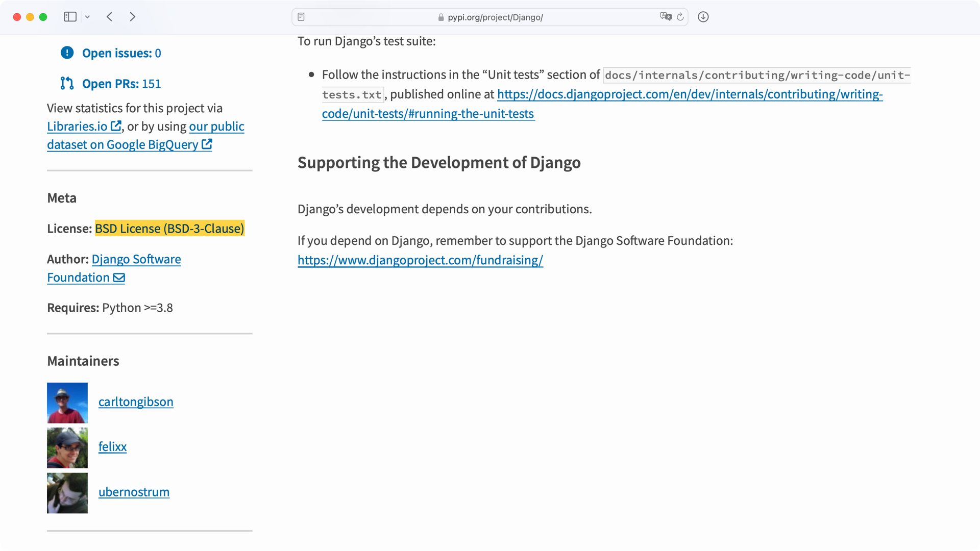Open carltongibson's avatar thumbnail
The height and width of the screenshot is (551, 980).
(67, 403)
